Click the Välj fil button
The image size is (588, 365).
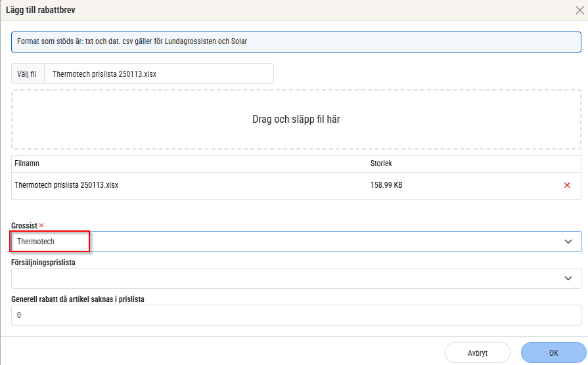[28, 74]
